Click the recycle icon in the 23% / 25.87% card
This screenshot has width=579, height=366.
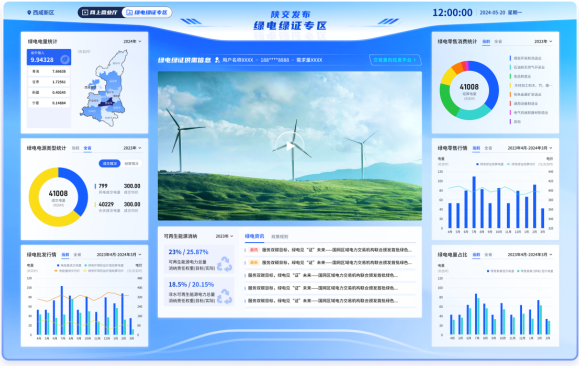tap(224, 264)
